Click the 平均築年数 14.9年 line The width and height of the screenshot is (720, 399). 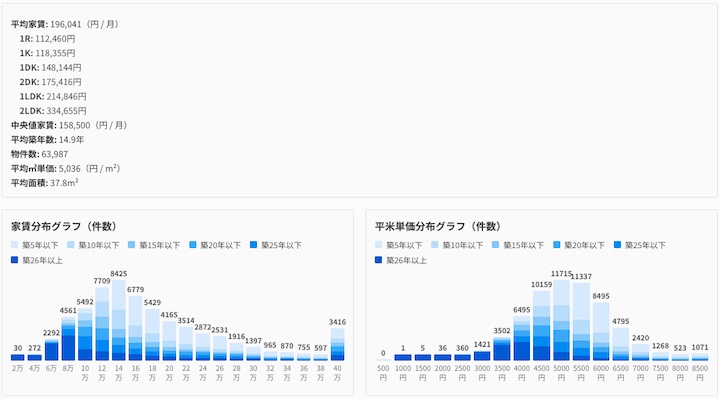coord(48,140)
